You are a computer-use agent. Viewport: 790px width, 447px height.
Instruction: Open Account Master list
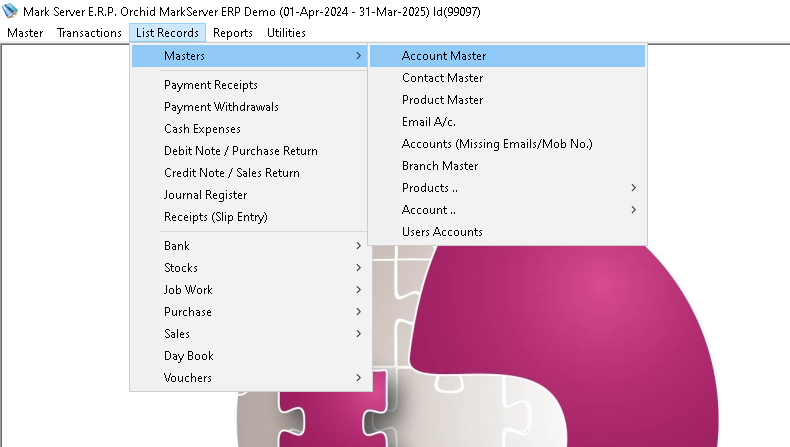[507, 56]
